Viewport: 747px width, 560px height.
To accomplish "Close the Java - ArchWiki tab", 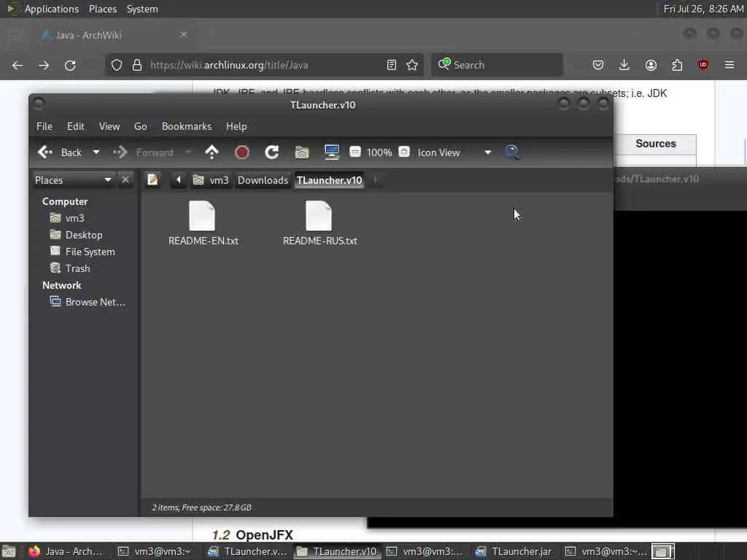I will pyautogui.click(x=184, y=35).
